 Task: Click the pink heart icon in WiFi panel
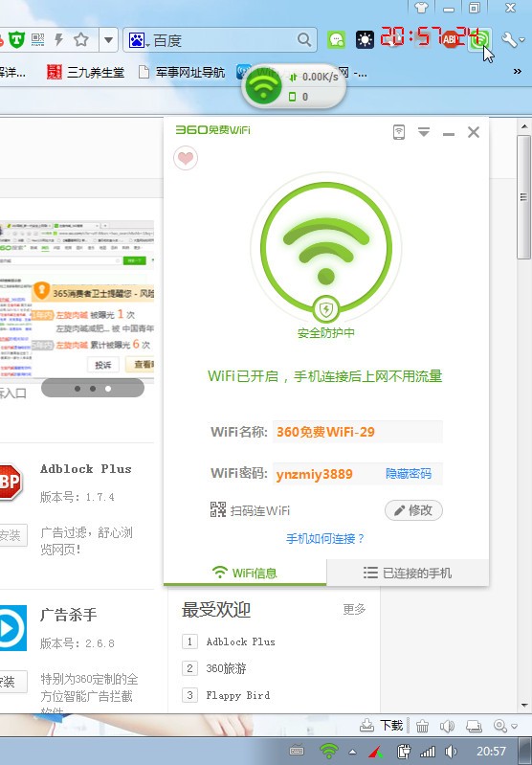click(x=186, y=158)
